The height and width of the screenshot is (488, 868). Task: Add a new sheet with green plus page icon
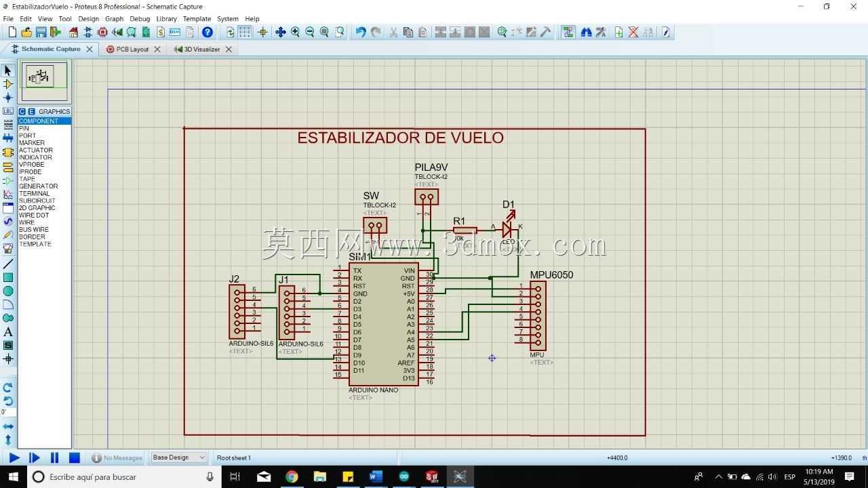[x=618, y=32]
